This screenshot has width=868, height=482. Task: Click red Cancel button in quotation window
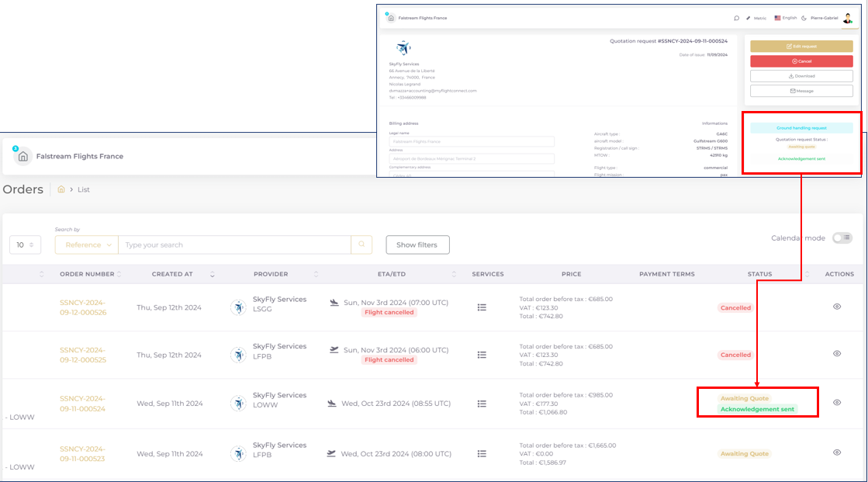pyautogui.click(x=801, y=61)
